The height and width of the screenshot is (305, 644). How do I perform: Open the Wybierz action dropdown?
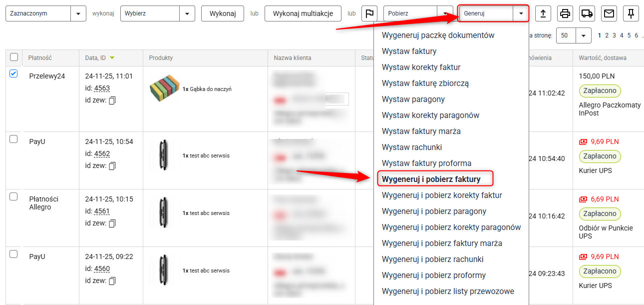tap(187, 13)
